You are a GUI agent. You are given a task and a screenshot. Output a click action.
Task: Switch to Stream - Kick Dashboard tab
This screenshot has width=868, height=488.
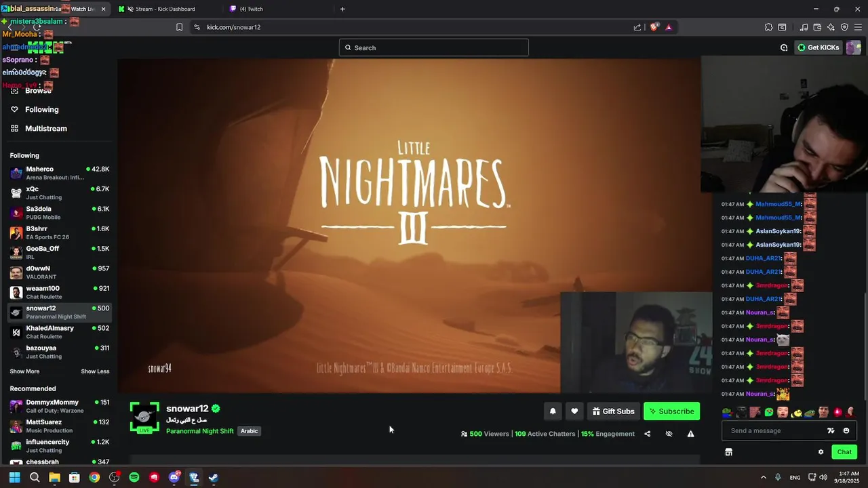165,9
